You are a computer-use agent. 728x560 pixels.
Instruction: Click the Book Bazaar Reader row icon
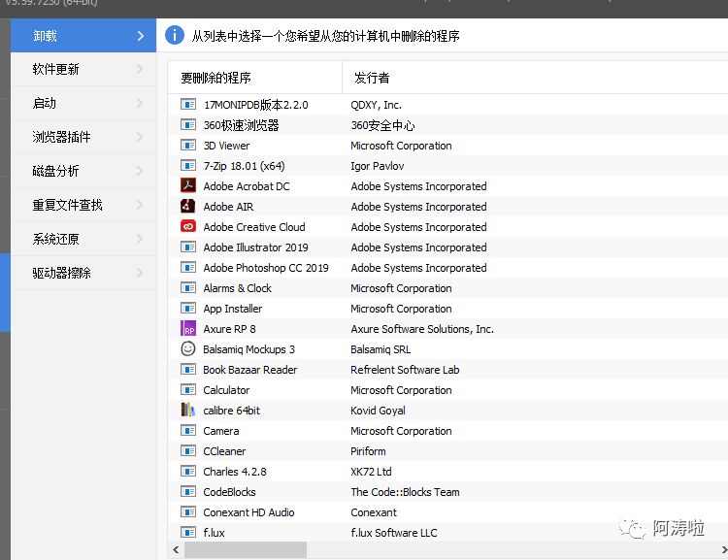coord(188,370)
